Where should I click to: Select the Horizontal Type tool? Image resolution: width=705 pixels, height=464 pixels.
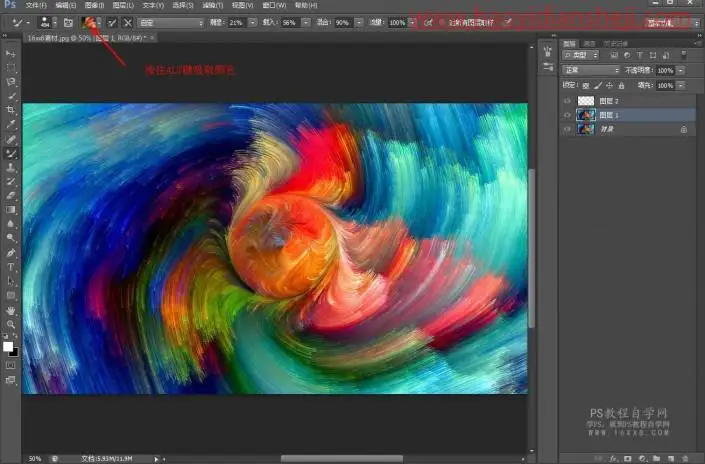click(x=10, y=267)
